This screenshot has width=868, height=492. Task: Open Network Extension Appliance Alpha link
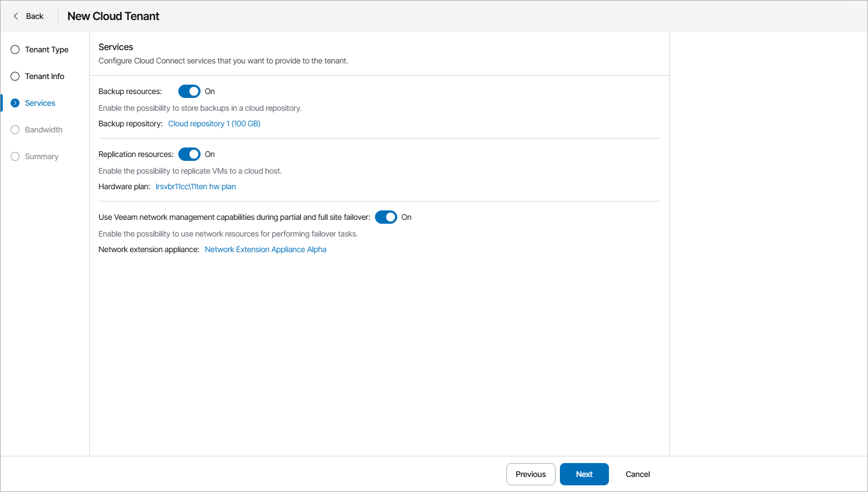[265, 249]
